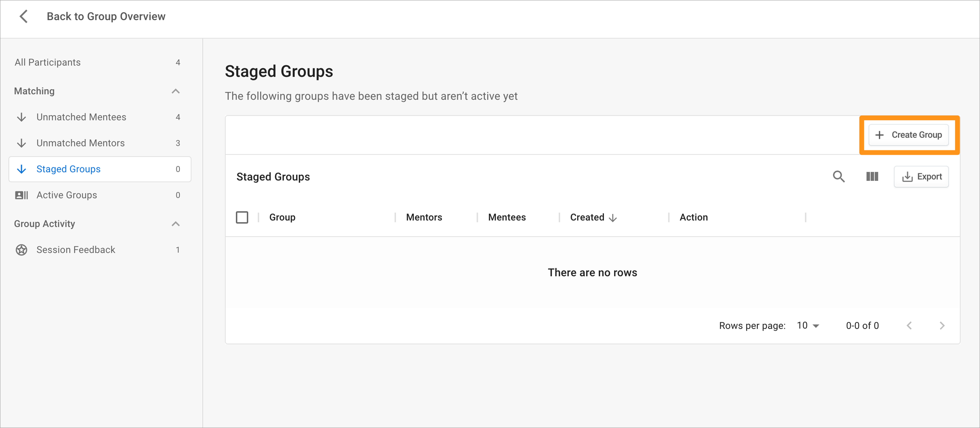Image resolution: width=980 pixels, height=428 pixels.
Task: Click the Staged Groups table title
Action: pyautogui.click(x=273, y=177)
